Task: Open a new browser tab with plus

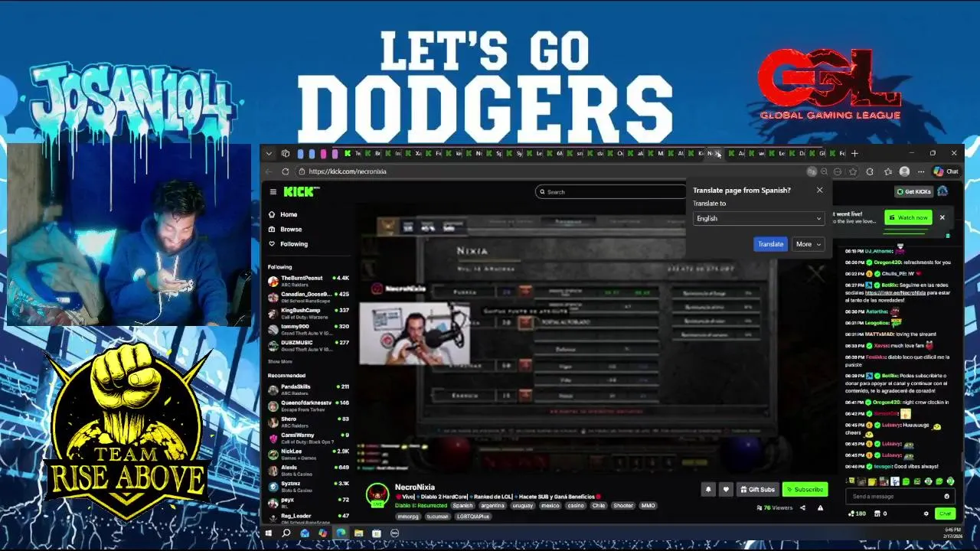Action: pyautogui.click(x=855, y=153)
